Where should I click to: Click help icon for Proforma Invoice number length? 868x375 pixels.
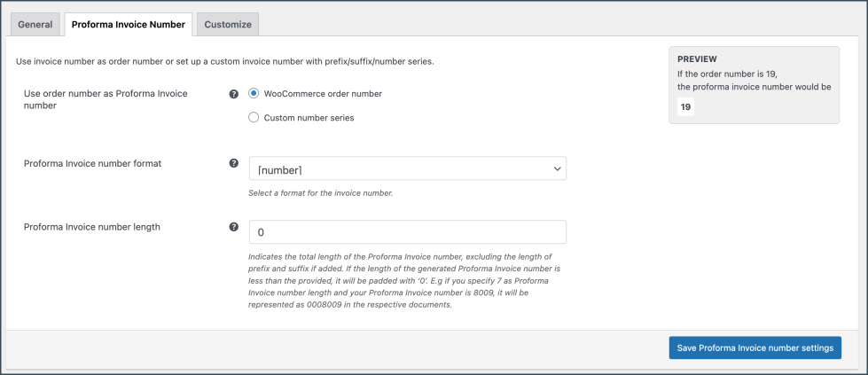click(x=234, y=227)
